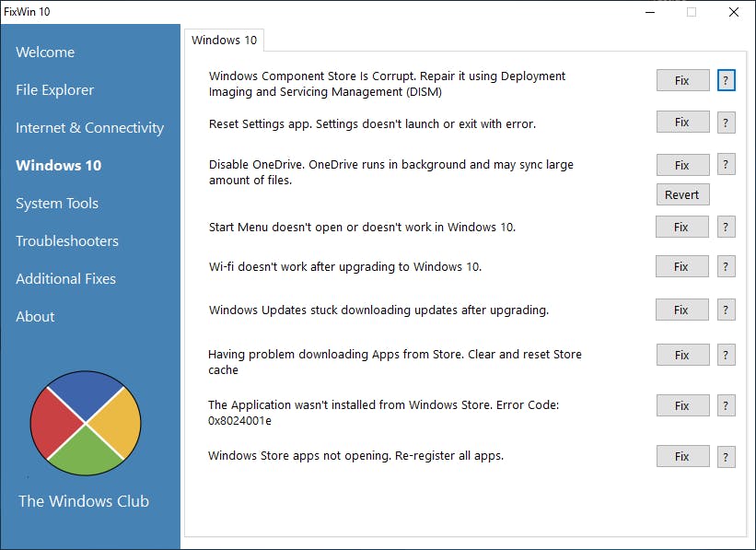The height and width of the screenshot is (550, 756).
Task: Click 'Reset Settings app' description text
Action: click(372, 124)
